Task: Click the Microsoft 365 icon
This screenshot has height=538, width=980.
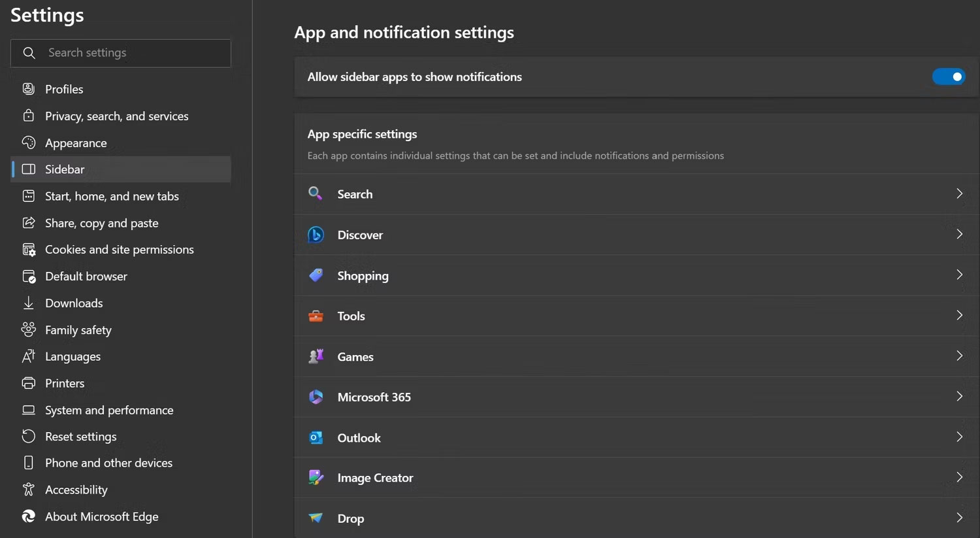Action: click(316, 397)
